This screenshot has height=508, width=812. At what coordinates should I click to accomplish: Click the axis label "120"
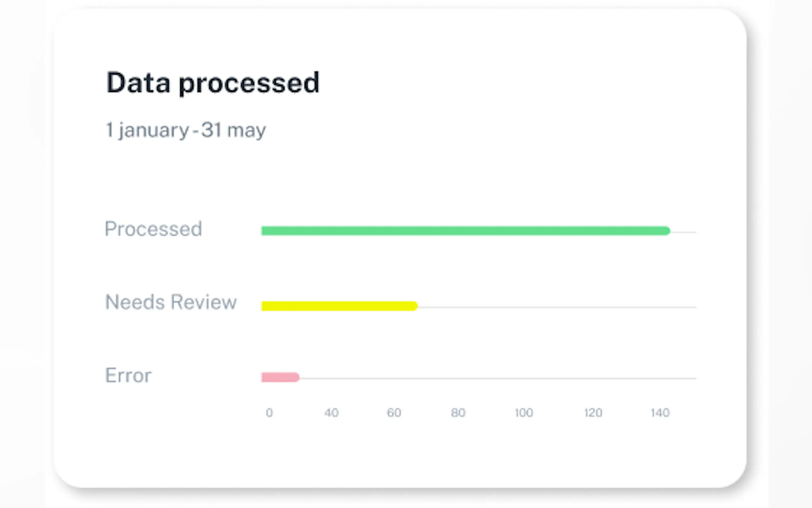tap(593, 413)
